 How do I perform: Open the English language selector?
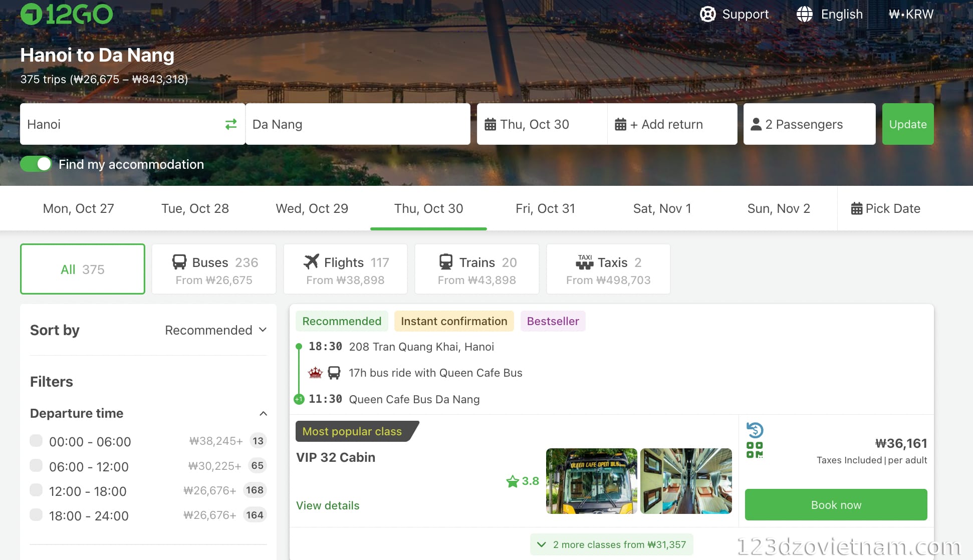830,14
